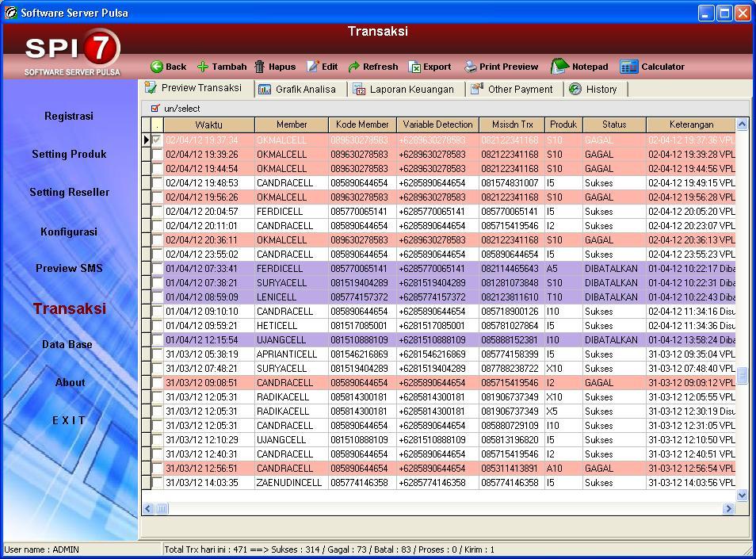
Task: Click the Waktu column header
Action: [x=208, y=124]
